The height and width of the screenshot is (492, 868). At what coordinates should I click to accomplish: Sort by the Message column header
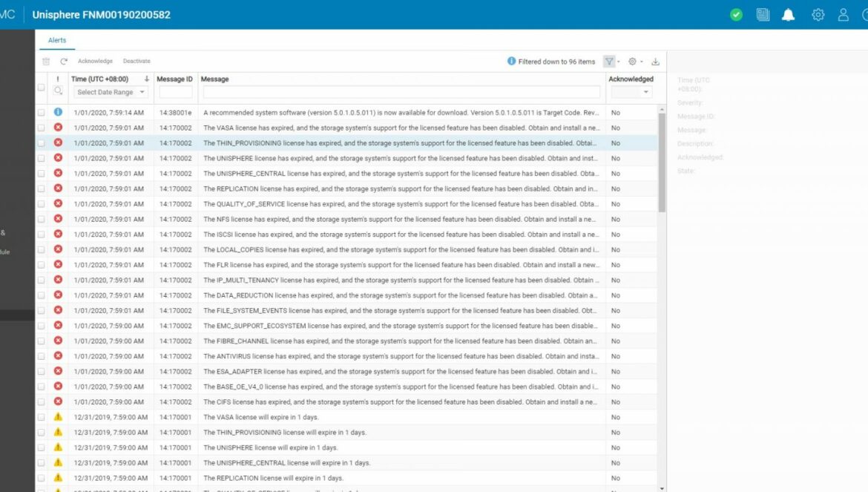(x=215, y=79)
